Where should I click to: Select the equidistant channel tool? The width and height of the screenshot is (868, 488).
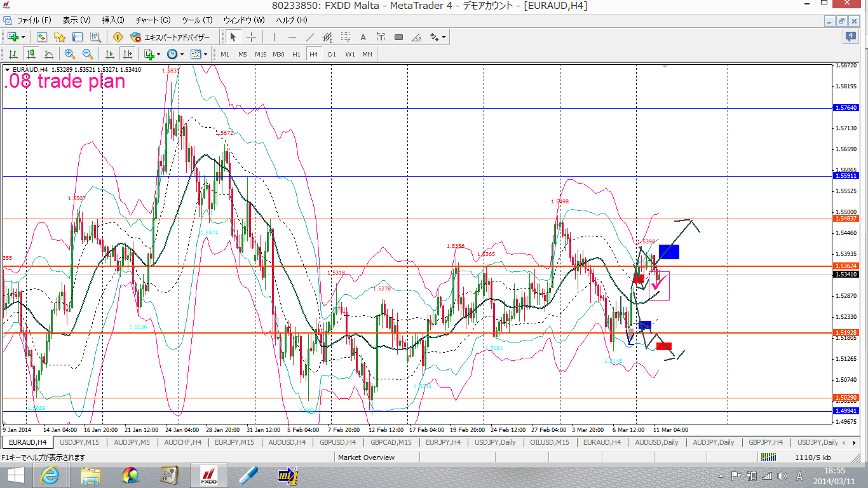[x=327, y=37]
